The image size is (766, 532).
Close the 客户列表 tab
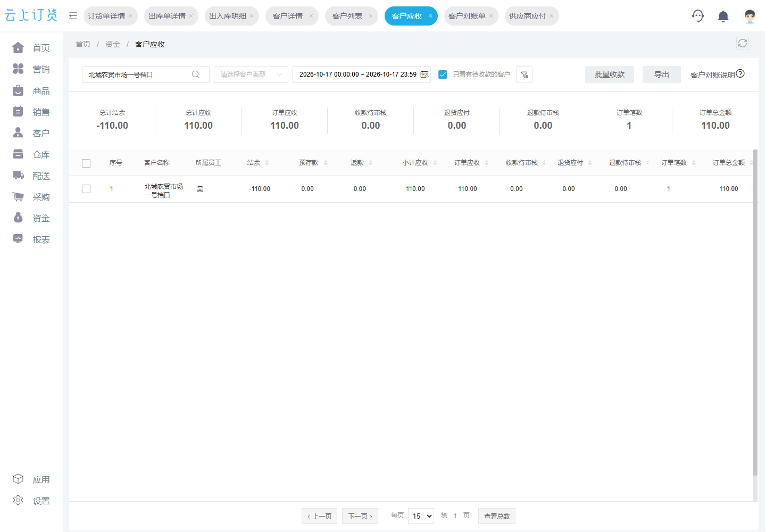coord(371,16)
